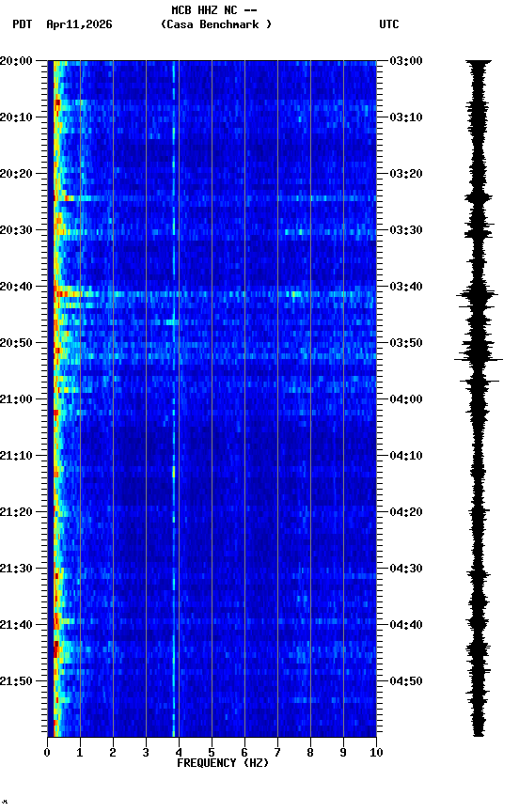Click the PDT time label 21:40
This screenshot has height=812, width=519.
(x=16, y=626)
